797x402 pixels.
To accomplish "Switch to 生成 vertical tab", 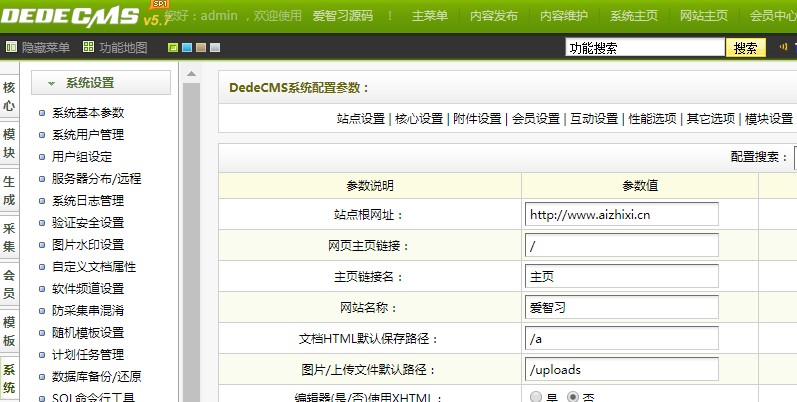I will click(x=9, y=191).
